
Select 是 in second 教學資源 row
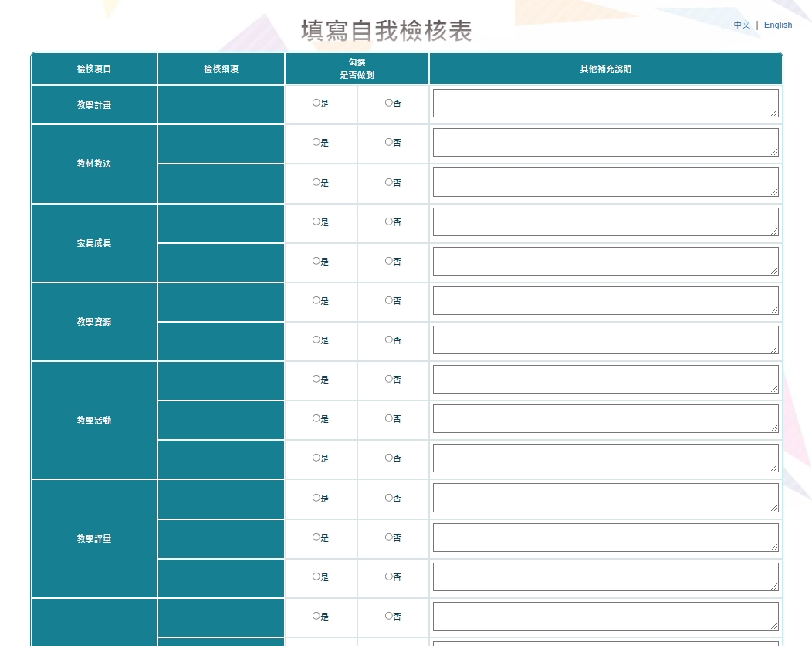coord(316,340)
